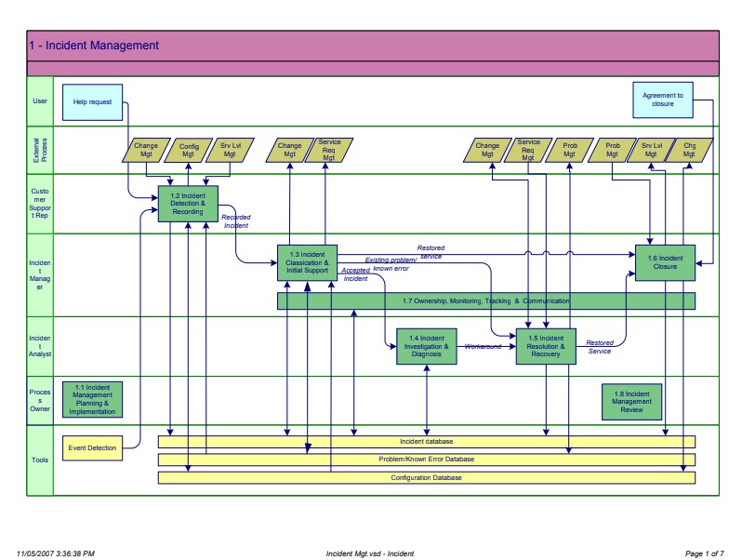
Task: Click the "External Process" swimlane label
Action: click(x=40, y=150)
